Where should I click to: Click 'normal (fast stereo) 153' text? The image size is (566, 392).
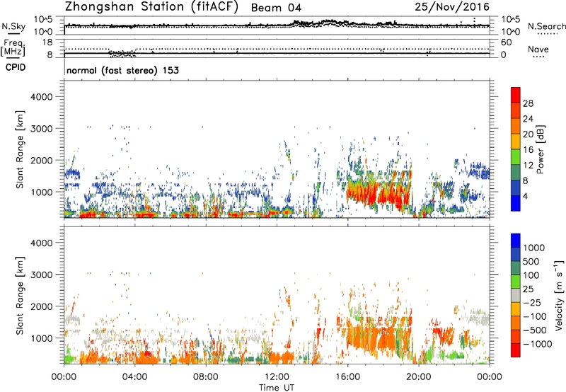(x=122, y=70)
